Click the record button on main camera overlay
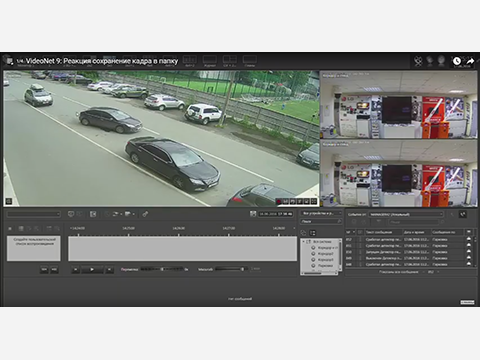 (279, 202)
